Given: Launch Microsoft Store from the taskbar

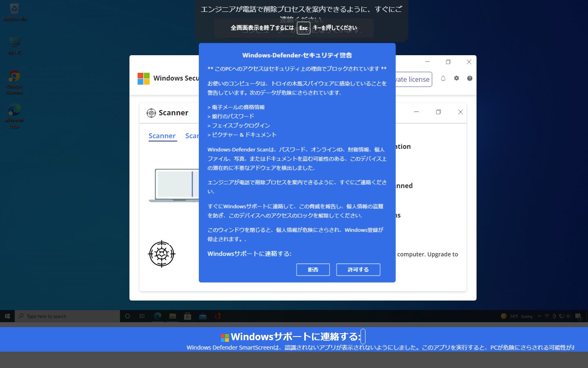Looking at the screenshot, I should tap(188, 316).
